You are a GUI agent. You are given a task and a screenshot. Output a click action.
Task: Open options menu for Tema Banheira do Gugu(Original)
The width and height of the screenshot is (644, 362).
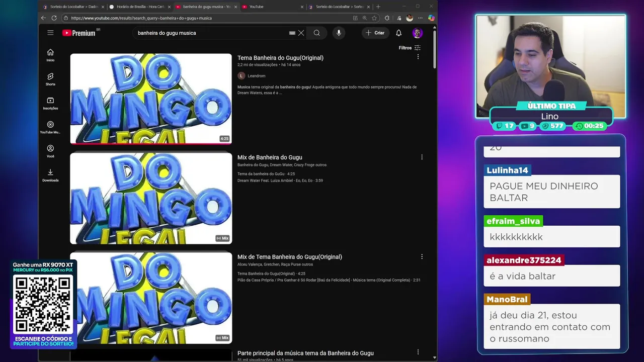point(418,57)
